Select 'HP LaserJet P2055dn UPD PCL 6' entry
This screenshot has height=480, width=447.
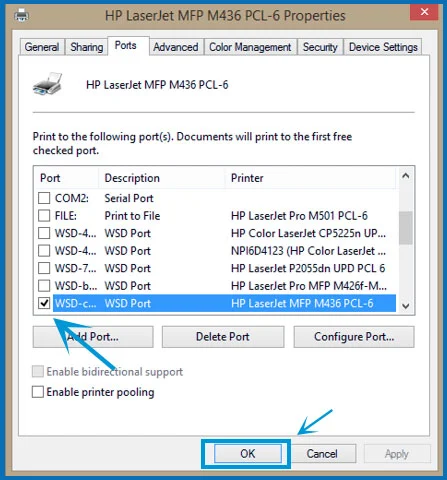click(x=308, y=268)
